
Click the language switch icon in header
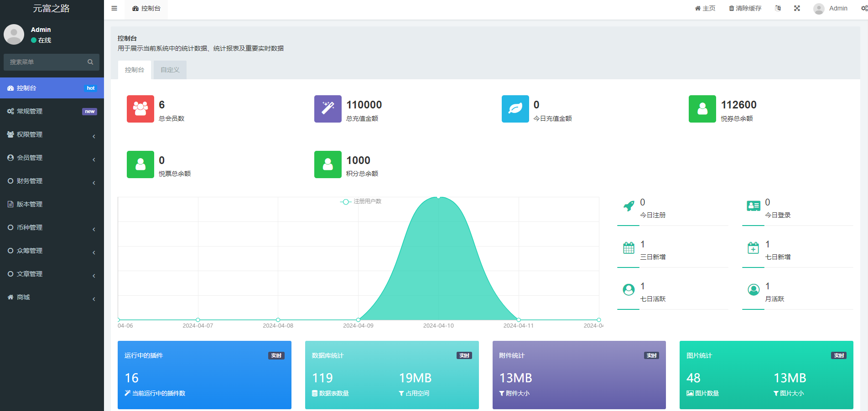click(778, 8)
